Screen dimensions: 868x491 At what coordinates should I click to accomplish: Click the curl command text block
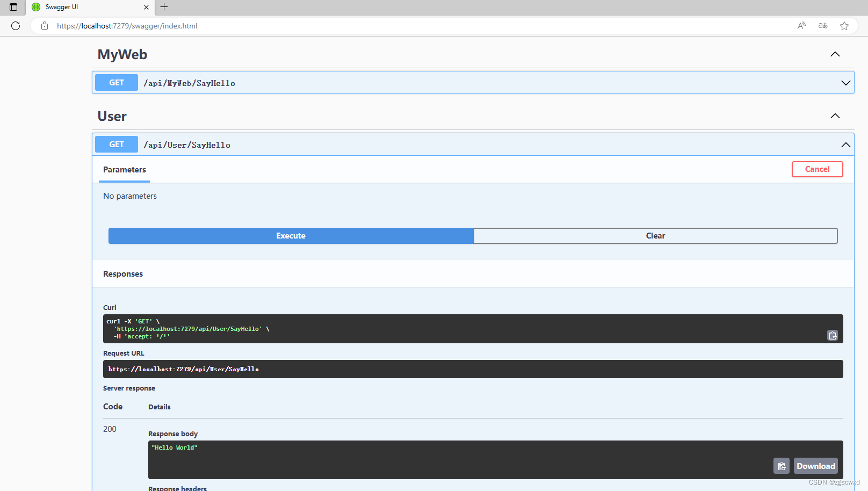click(x=473, y=329)
